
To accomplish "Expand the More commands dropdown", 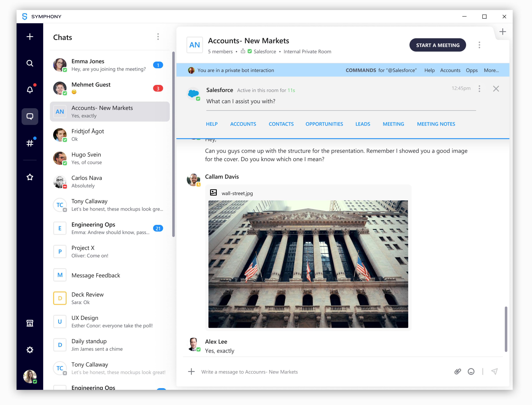I will (x=492, y=70).
